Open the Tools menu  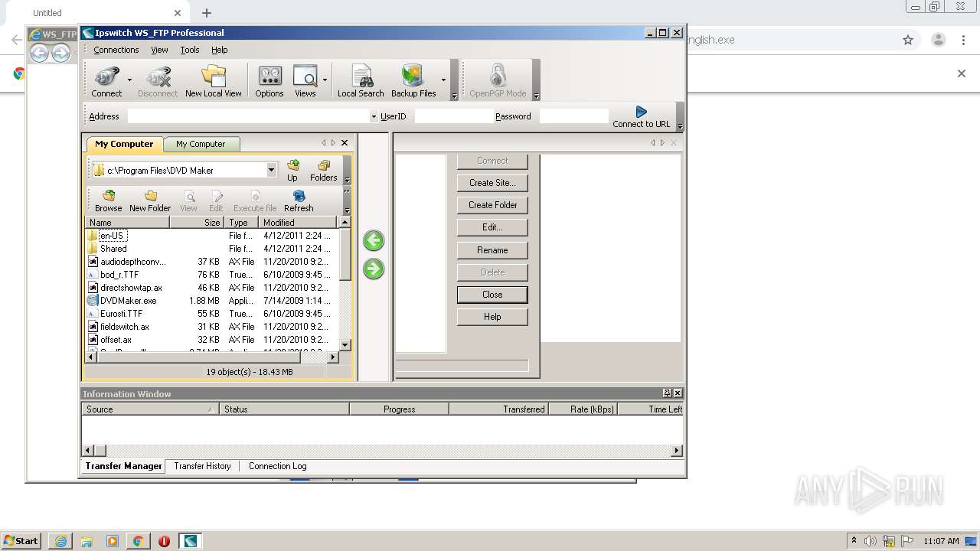pos(190,50)
